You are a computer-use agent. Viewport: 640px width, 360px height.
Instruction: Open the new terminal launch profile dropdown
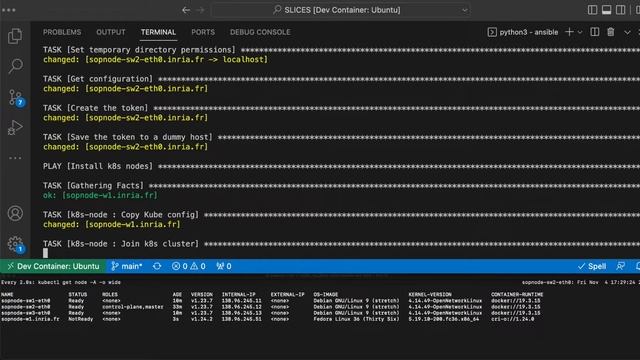tap(580, 32)
